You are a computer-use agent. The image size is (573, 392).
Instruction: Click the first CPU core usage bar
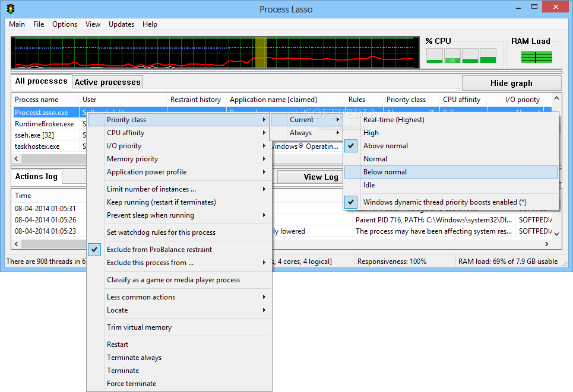pos(435,56)
